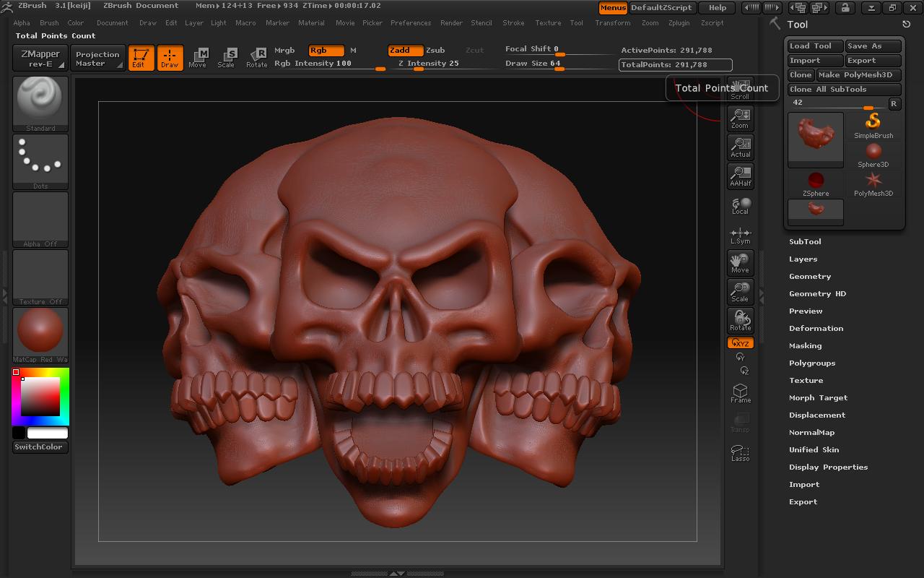Click the Rotate view button on right shelf
The height and width of the screenshot is (578, 924).
[740, 321]
